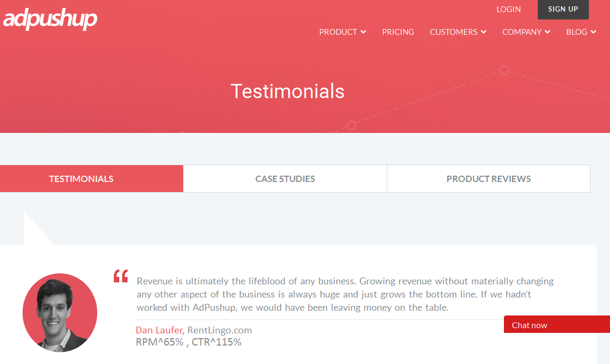The width and height of the screenshot is (610, 364).
Task: Go to the PRICING page
Action: click(x=398, y=32)
